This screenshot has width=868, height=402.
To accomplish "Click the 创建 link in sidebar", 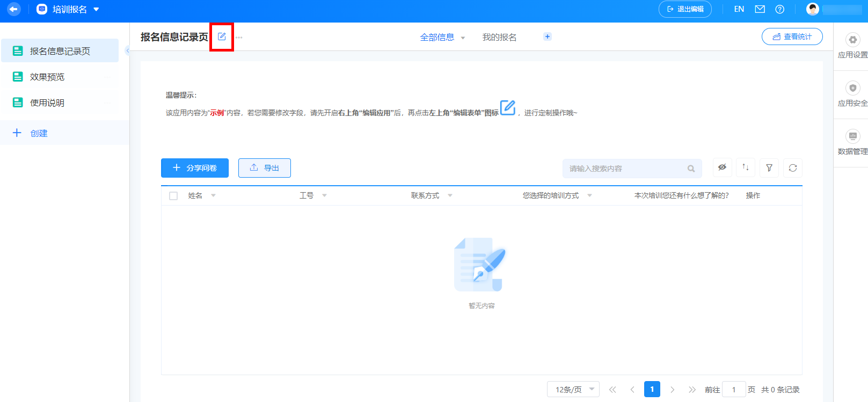I will coord(39,133).
